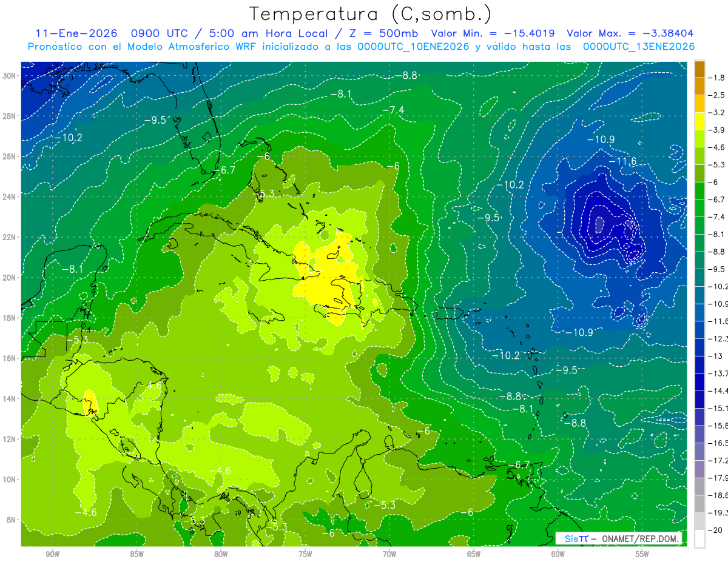Click the -20 colorbar scale label
This screenshot has height=562, width=728.
(x=714, y=530)
